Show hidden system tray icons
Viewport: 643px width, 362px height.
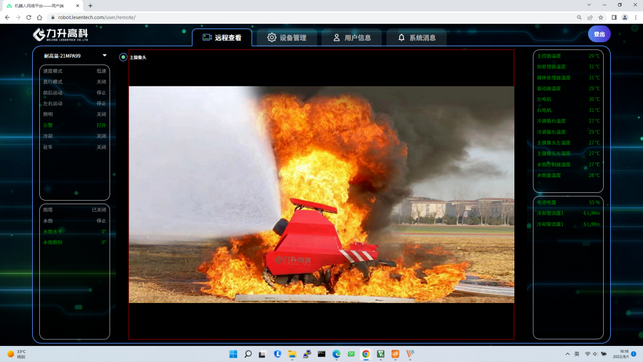[567, 354]
